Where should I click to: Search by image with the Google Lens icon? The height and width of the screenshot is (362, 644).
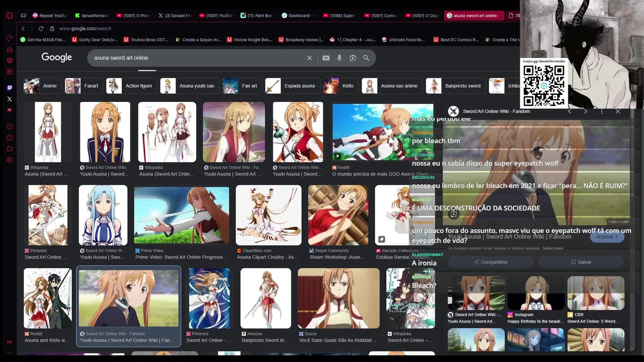pos(353,58)
